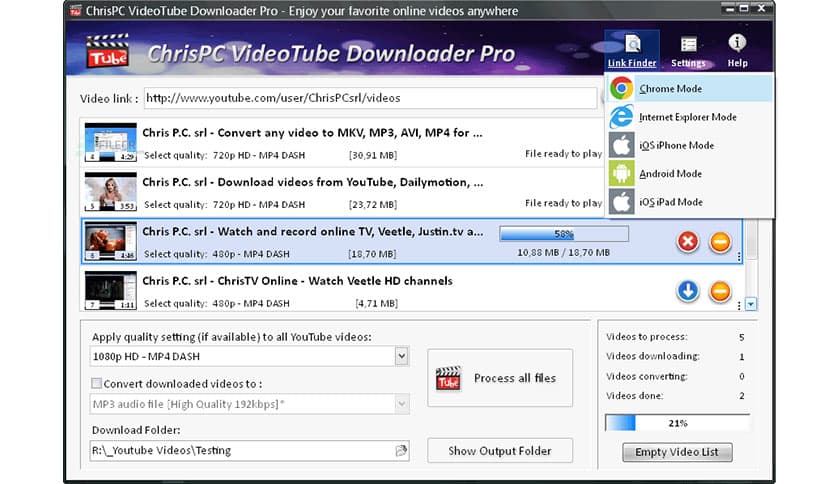Click Show Output Folder button
The width and height of the screenshot is (836, 484).
(x=500, y=451)
